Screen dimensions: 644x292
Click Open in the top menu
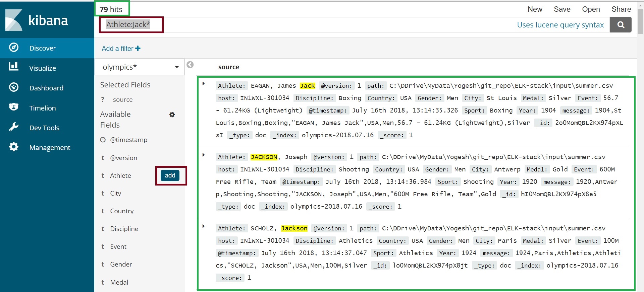tap(591, 9)
